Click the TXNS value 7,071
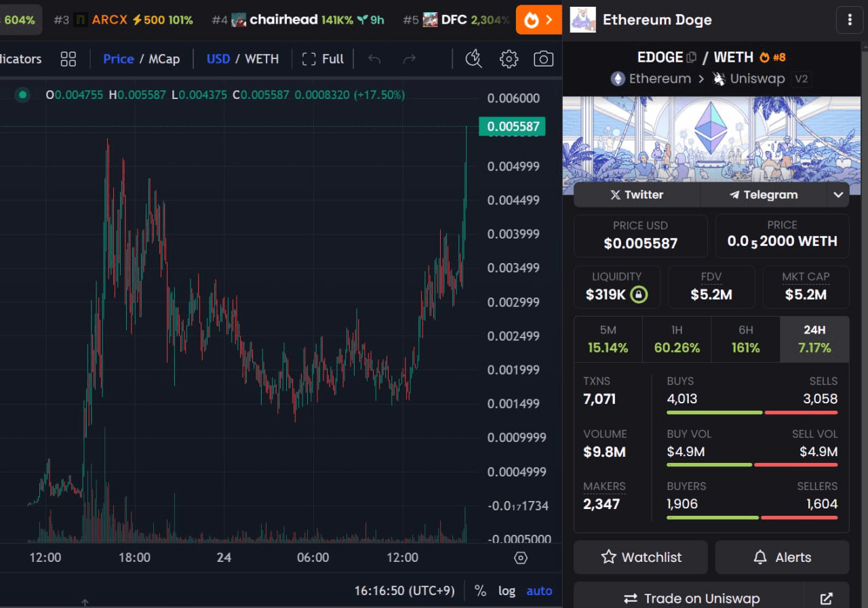 (x=599, y=399)
